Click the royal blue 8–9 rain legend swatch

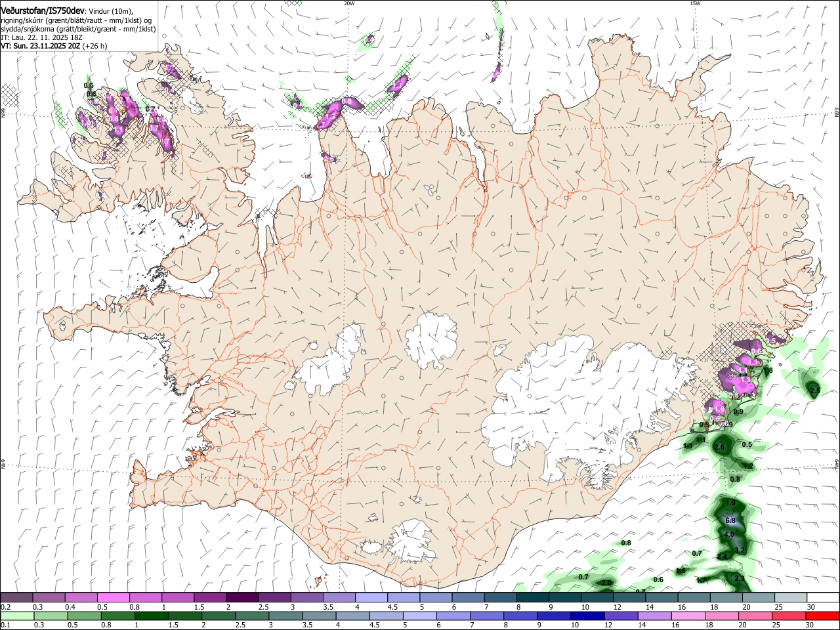(520, 616)
